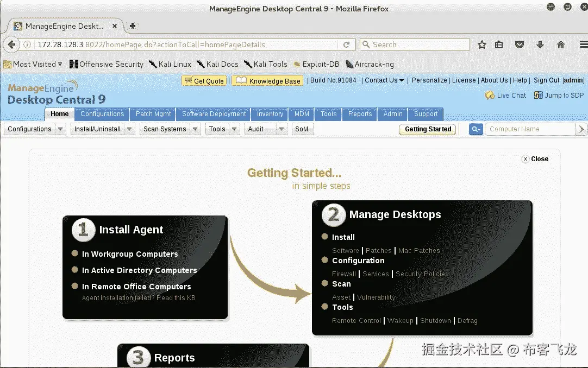
Task: Open the Personalize link
Action: click(429, 80)
